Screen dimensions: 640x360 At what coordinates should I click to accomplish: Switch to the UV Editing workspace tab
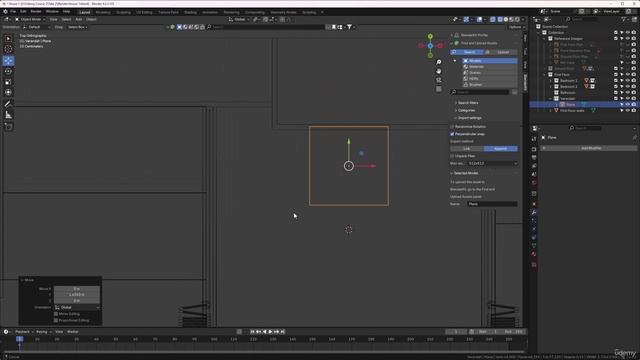[x=144, y=12]
